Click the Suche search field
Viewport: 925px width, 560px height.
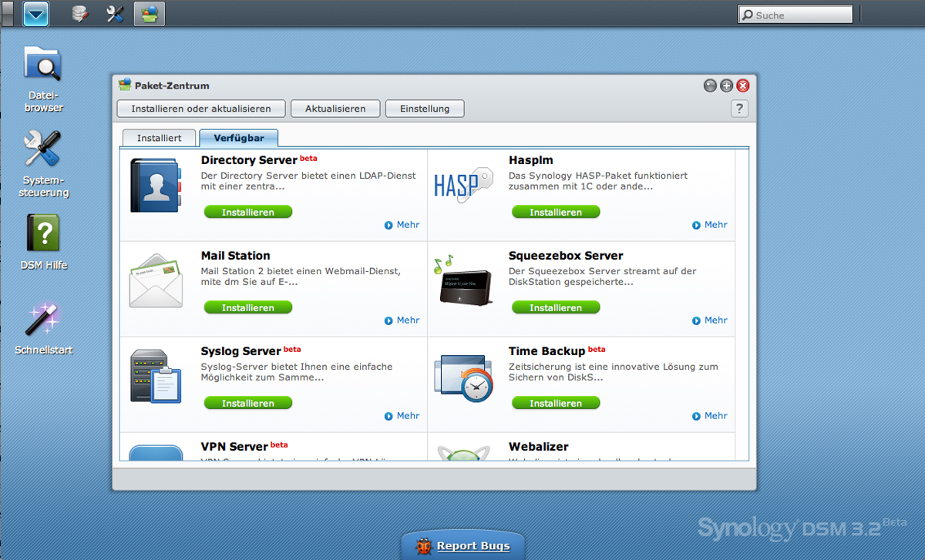[x=795, y=15]
